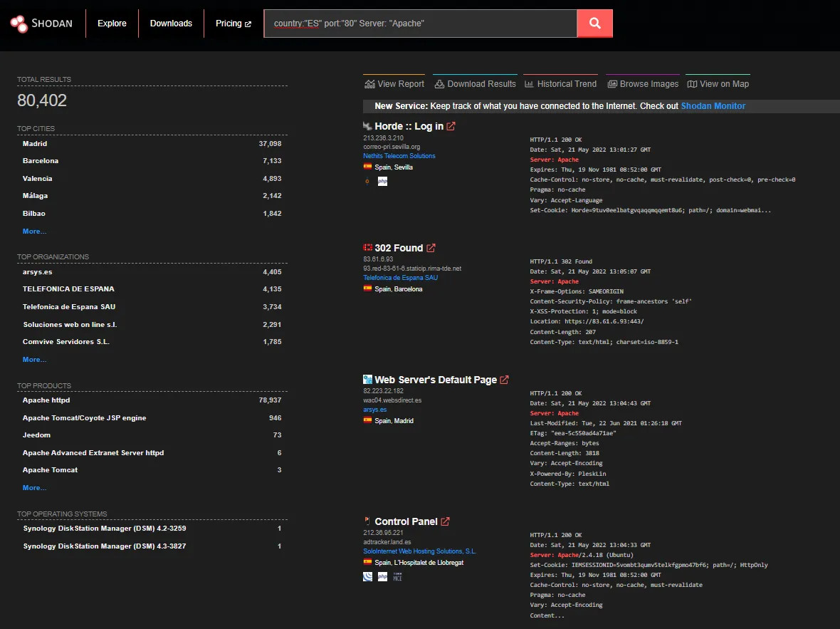
Task: Click the Spain flag beside Spain, Madrid
Action: coord(367,420)
